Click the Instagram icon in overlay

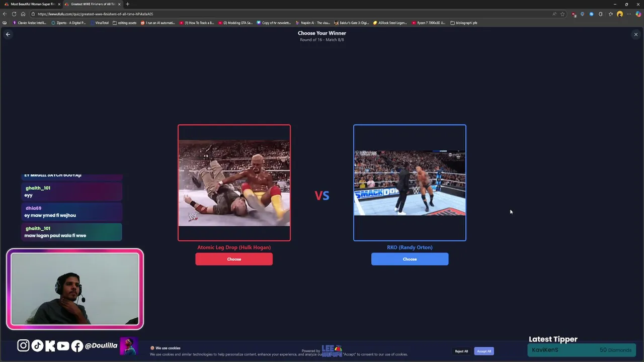[x=23, y=345]
